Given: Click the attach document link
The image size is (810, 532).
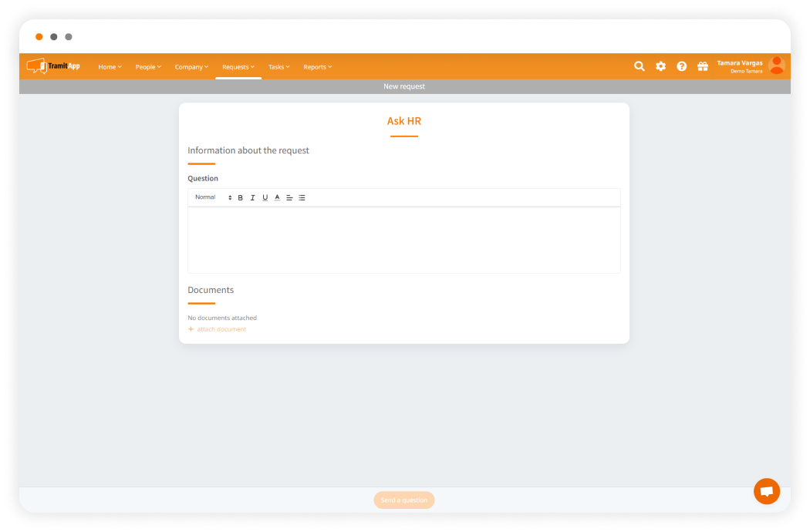Looking at the screenshot, I should pos(221,329).
